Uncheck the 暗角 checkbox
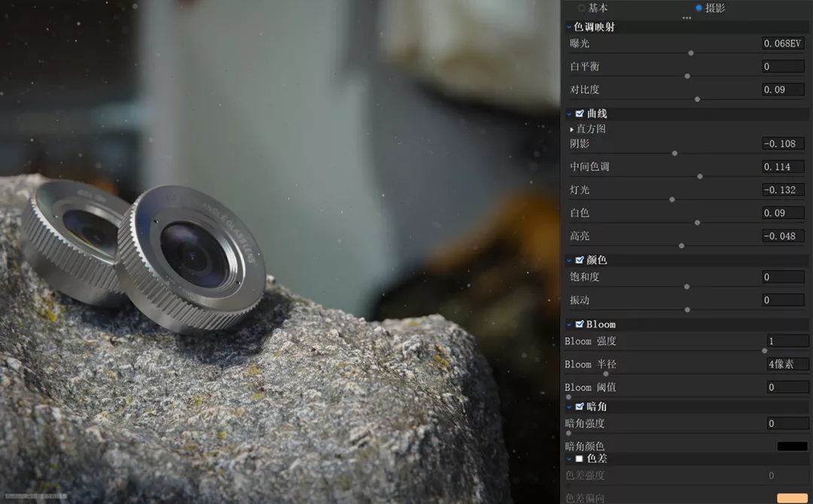813x504 pixels. pyautogui.click(x=580, y=407)
